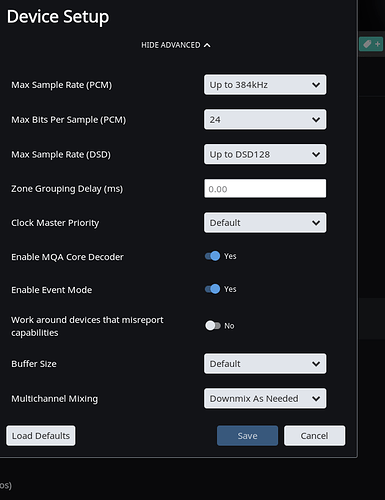Click the Multichannel Mixing label
The width and height of the screenshot is (385, 500).
55,399
